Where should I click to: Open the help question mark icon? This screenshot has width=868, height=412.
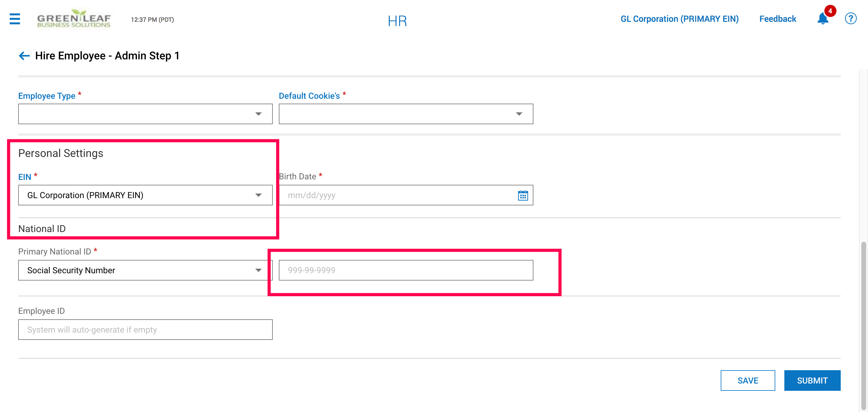pyautogui.click(x=850, y=18)
